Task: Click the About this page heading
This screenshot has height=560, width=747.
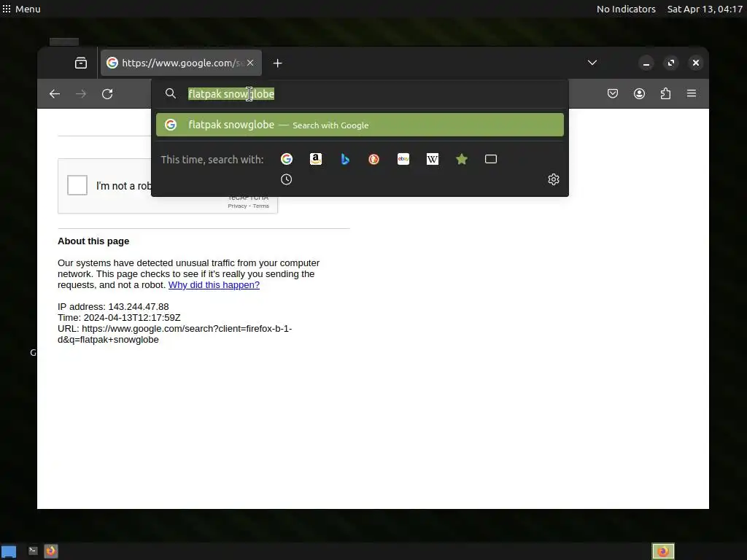Action: point(93,241)
